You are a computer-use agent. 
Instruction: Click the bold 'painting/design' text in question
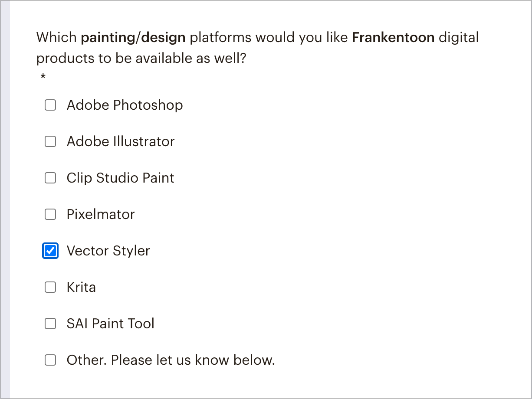tap(133, 38)
